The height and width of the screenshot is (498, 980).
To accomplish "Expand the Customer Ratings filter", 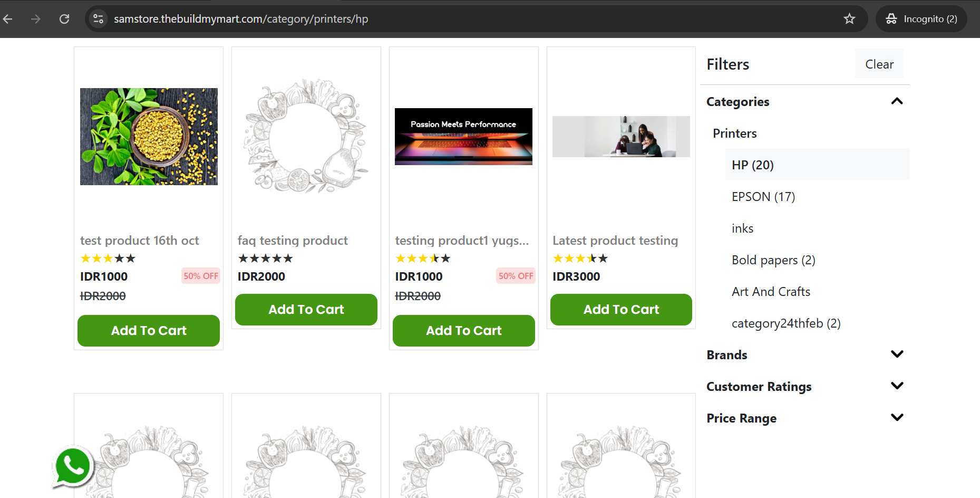I will (x=897, y=386).
